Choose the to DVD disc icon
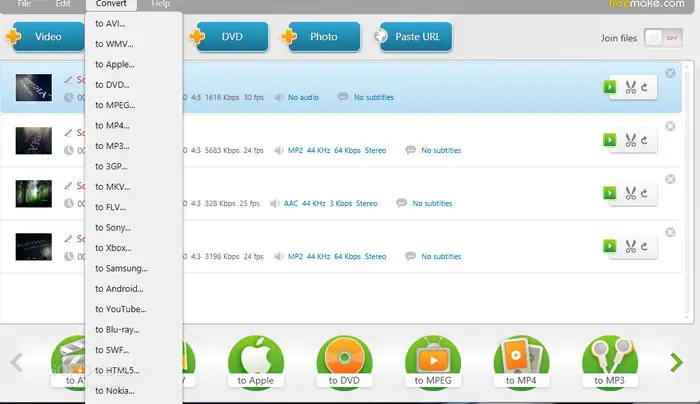 point(344,362)
